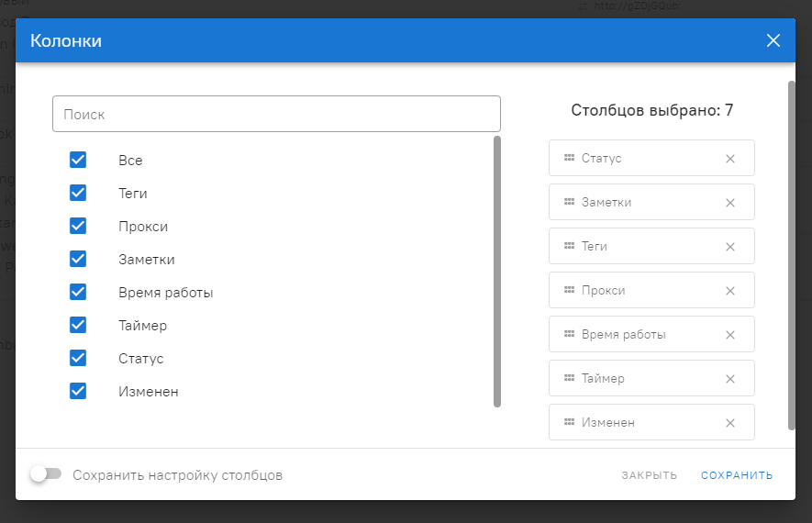Click drag handle icon beside Статус chip
Image resolution: width=812 pixels, height=523 pixels.
(x=569, y=159)
